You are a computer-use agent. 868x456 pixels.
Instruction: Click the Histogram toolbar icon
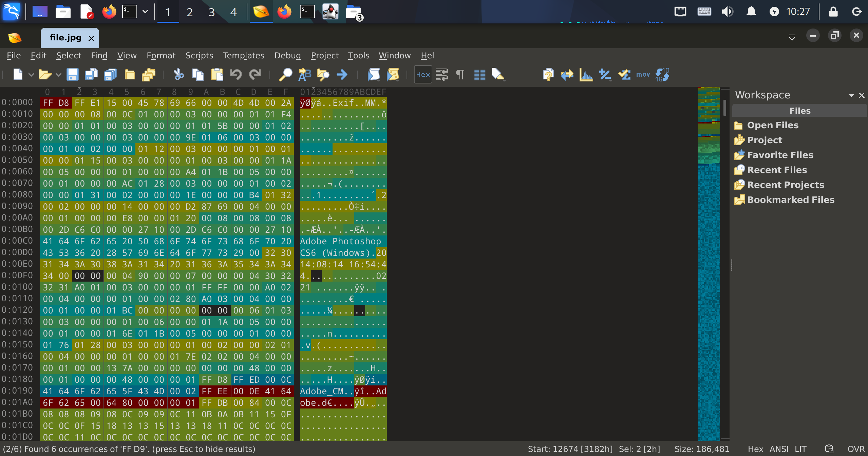click(x=586, y=74)
